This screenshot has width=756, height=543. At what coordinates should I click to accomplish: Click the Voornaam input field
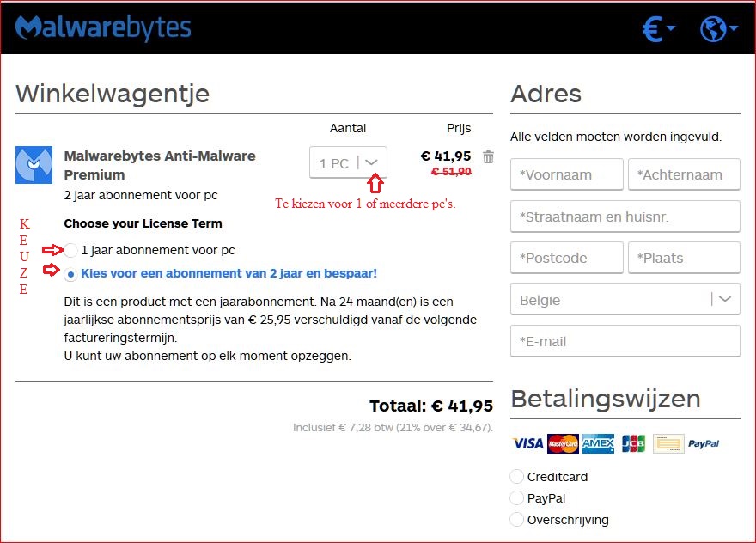click(566, 174)
